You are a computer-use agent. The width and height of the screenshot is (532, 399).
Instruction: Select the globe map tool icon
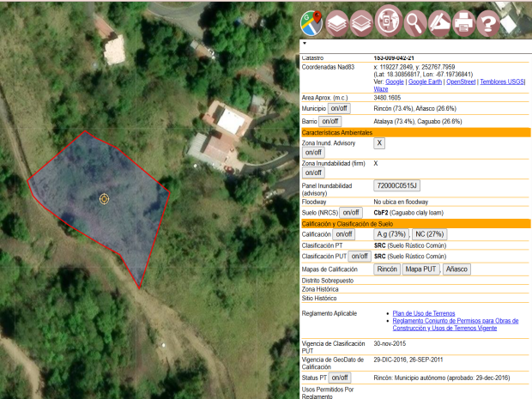click(388, 21)
